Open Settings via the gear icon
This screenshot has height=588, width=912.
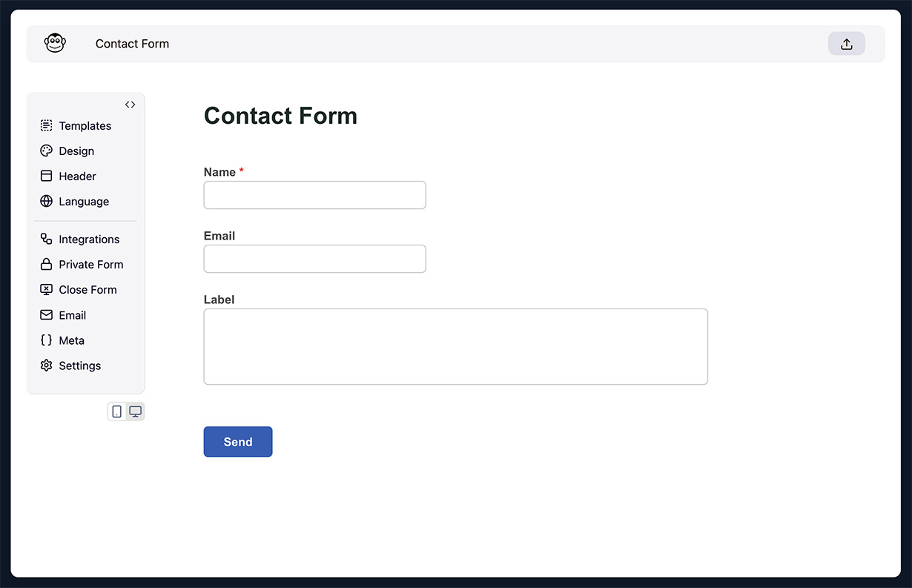click(46, 365)
